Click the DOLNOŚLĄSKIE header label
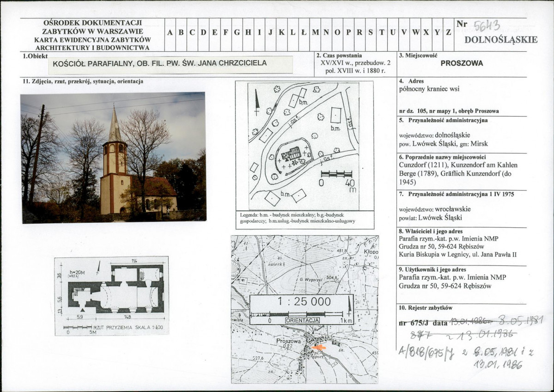 [x=501, y=40]
